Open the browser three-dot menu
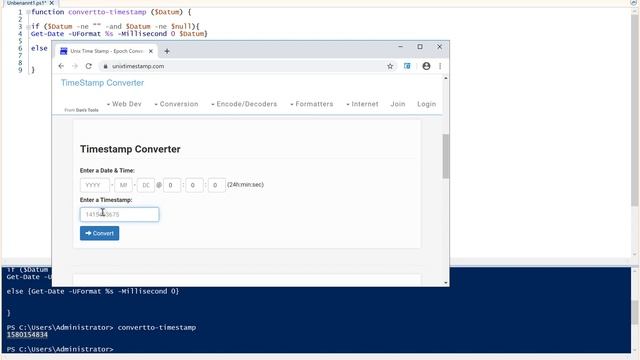 click(x=440, y=66)
